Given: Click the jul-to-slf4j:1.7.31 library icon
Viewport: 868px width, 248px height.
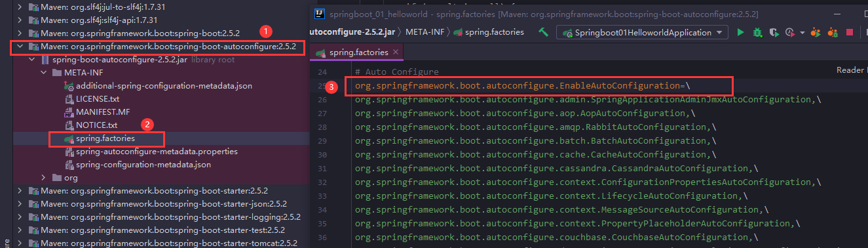Looking at the screenshot, I should tap(33, 7).
